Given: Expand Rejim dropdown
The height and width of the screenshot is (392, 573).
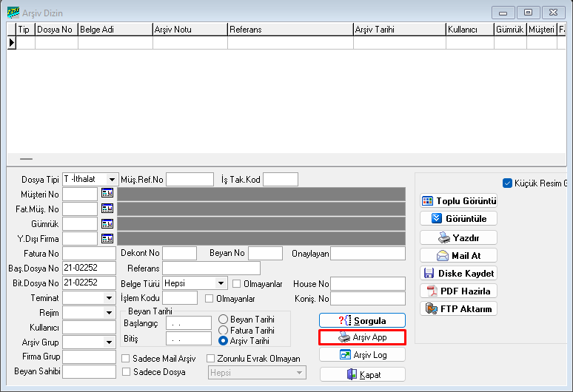Looking at the screenshot, I should point(109,313).
